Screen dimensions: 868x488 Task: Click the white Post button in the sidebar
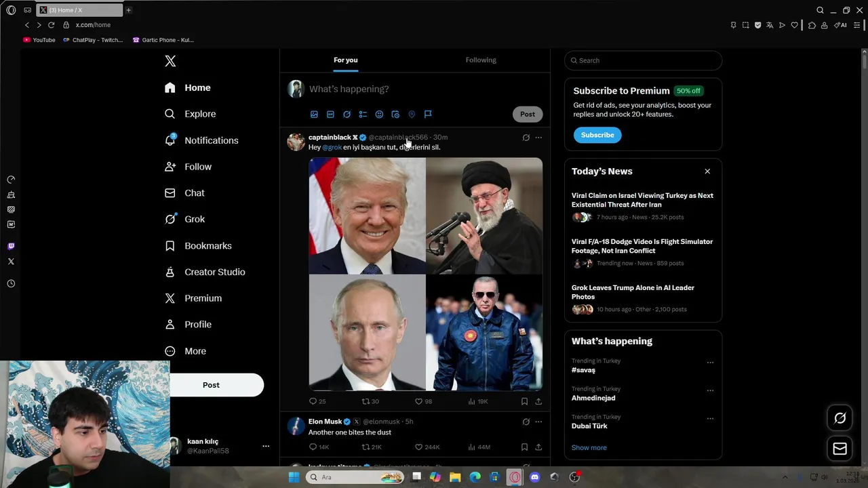(211, 385)
